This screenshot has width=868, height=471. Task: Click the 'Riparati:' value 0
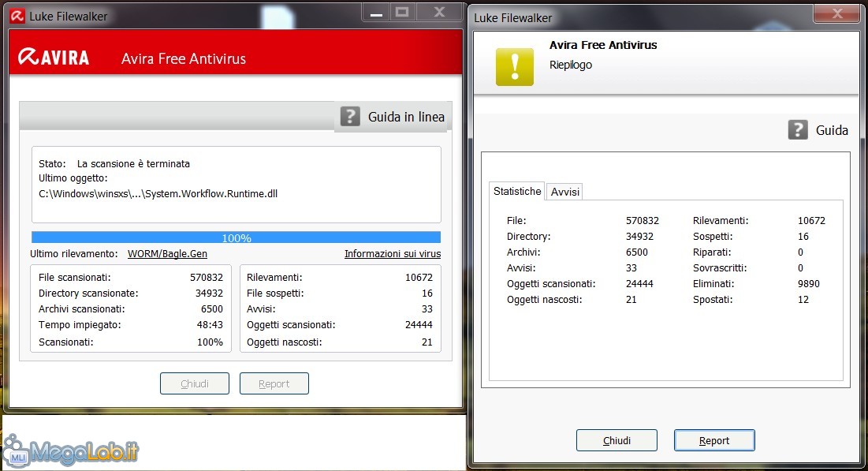[800, 252]
